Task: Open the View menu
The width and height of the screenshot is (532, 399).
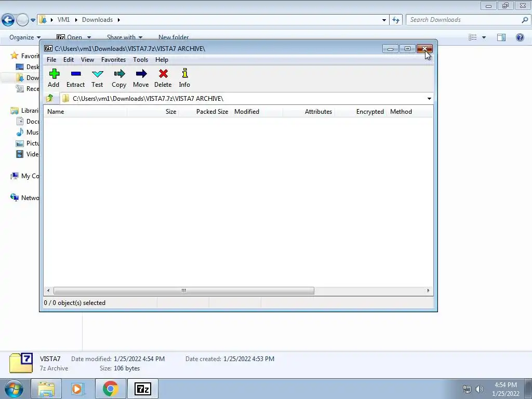Action: 87,60
